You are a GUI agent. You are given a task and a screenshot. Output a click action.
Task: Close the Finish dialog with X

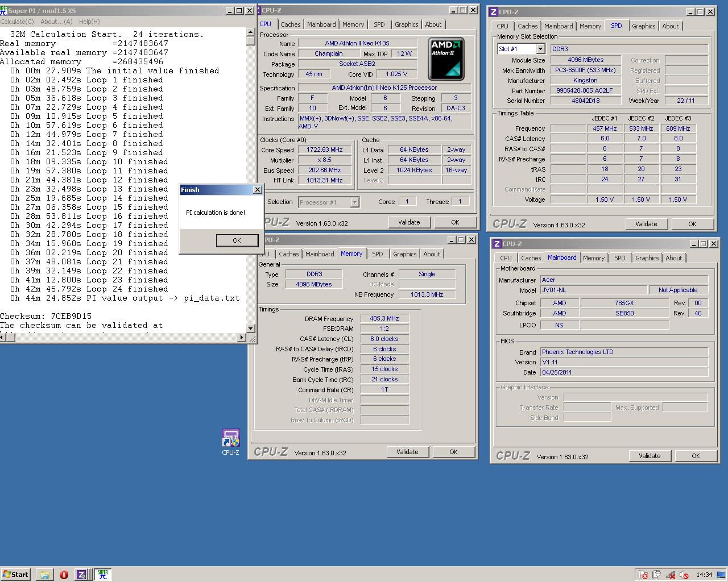257,190
